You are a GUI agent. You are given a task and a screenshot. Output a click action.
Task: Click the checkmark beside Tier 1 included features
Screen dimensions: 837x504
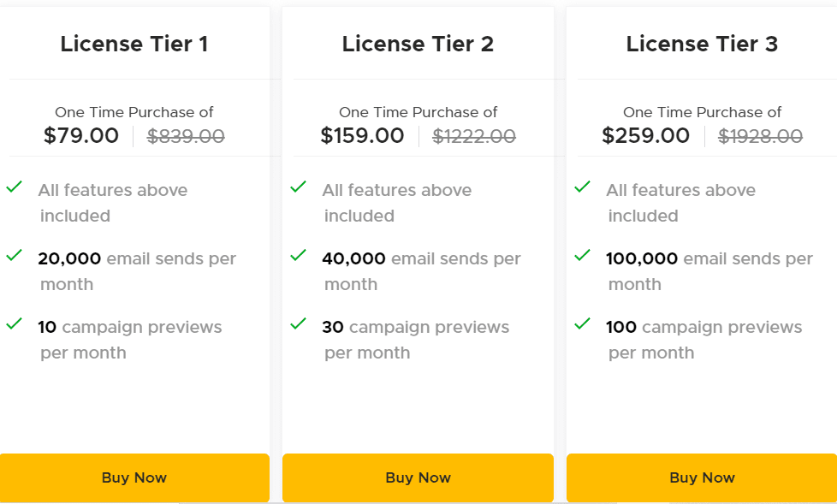15,186
